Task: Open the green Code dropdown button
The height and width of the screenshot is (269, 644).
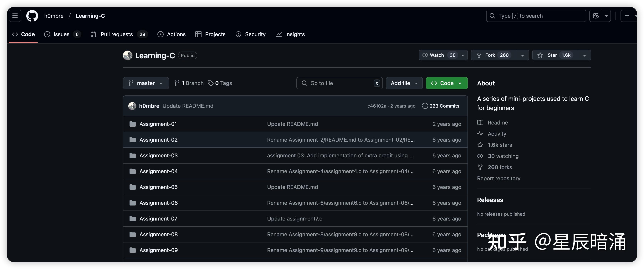Action: tap(447, 83)
